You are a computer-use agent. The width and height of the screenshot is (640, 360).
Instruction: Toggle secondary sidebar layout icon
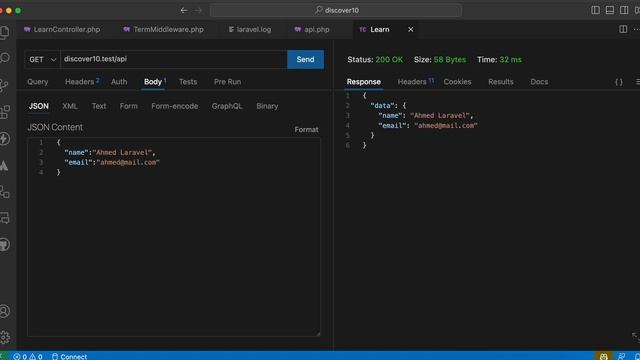tap(624, 10)
